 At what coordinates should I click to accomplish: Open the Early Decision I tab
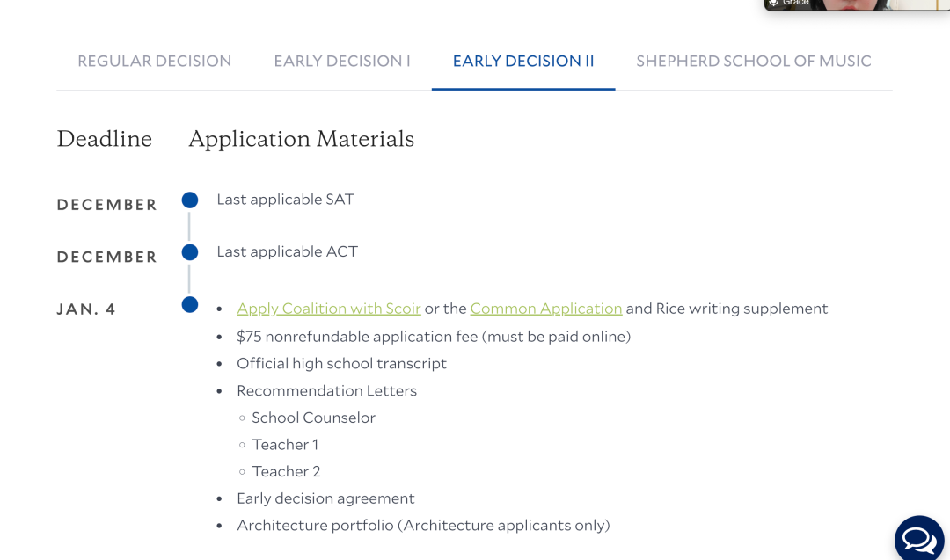pyautogui.click(x=342, y=62)
